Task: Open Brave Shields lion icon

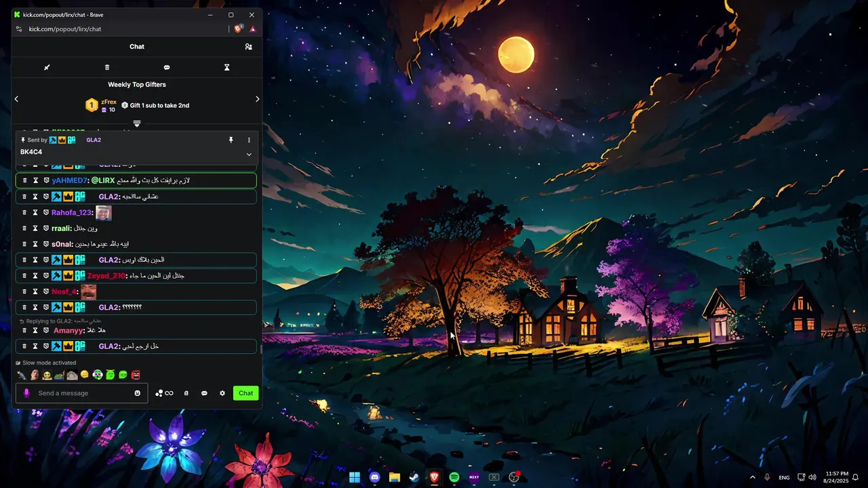Action: [239, 28]
